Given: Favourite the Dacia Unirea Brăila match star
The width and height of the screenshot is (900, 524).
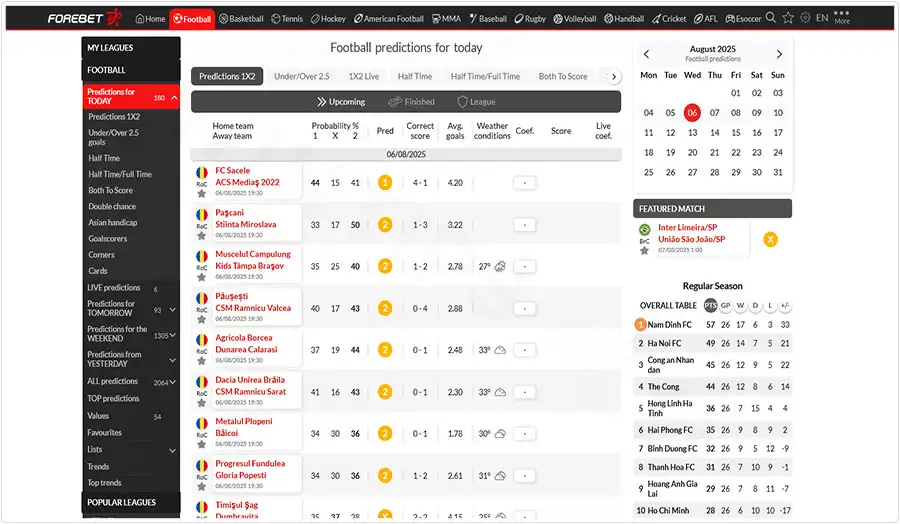Looking at the screenshot, I should 201,403.
